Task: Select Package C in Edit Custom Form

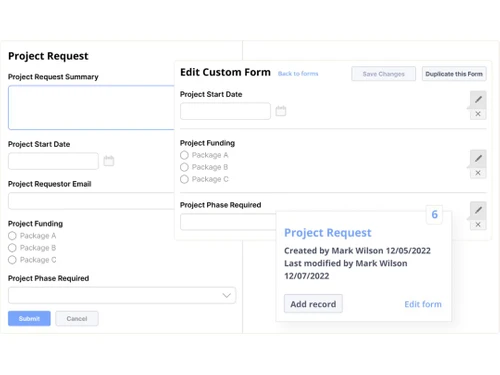Action: [x=184, y=179]
